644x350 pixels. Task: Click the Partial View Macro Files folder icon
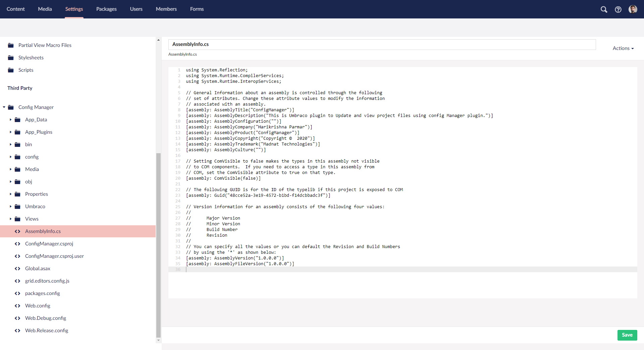click(11, 45)
